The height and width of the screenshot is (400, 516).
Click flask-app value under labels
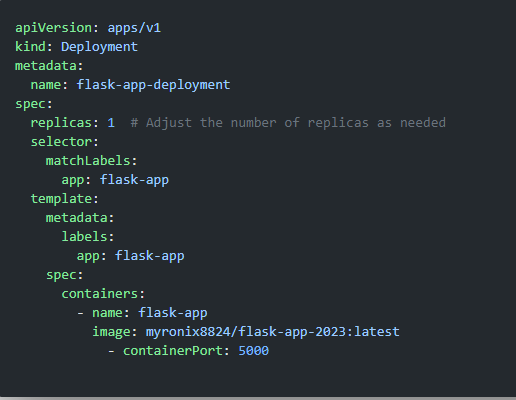(150, 256)
